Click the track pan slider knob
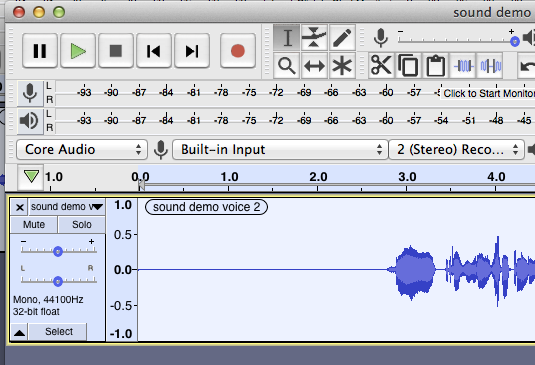535x365 pixels. (x=58, y=281)
